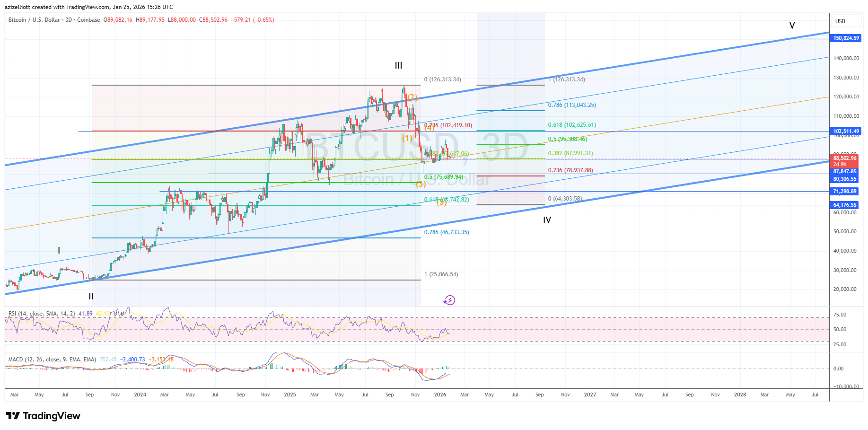
Task: Select the 150,824.59 price label
Action: 846,38
